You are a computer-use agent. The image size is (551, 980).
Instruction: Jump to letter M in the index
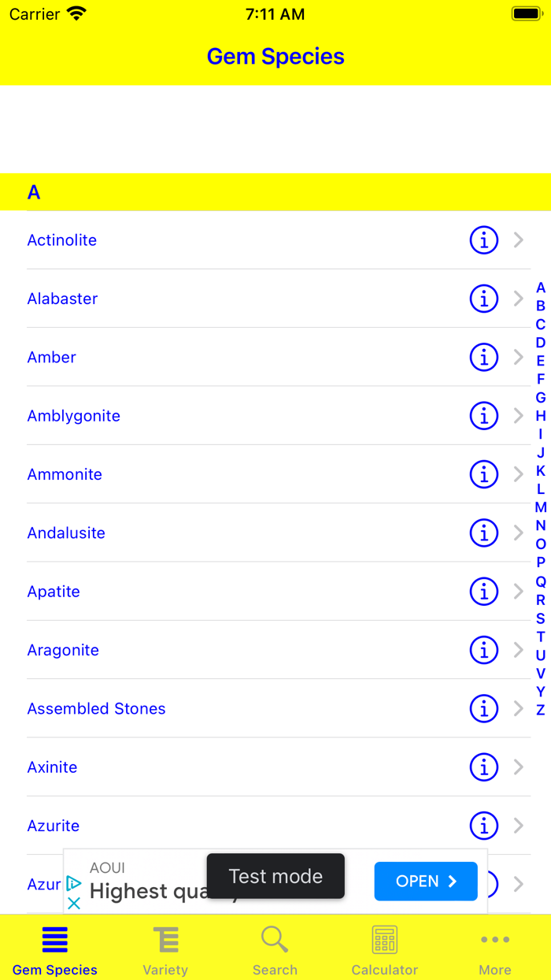[540, 507]
